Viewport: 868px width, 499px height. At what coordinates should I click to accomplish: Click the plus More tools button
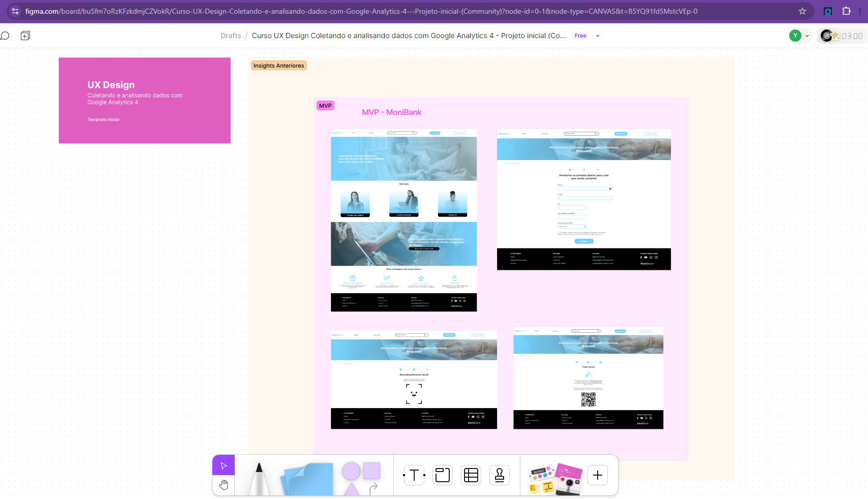[598, 475]
